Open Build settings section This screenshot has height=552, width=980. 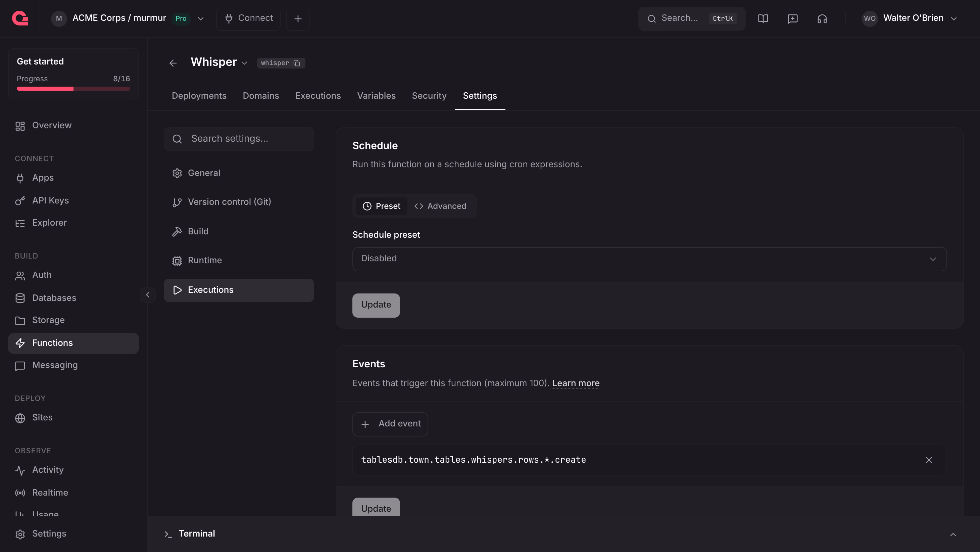pyautogui.click(x=239, y=231)
